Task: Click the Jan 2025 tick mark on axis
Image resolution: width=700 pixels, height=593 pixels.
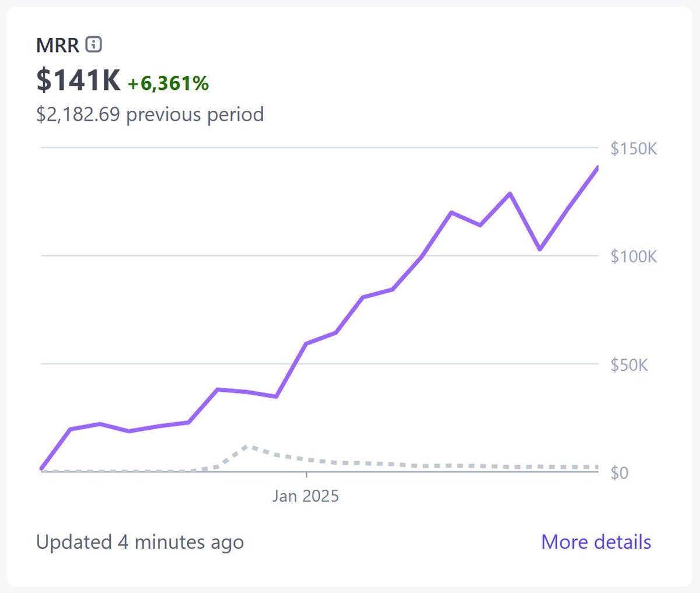Action: 307,475
